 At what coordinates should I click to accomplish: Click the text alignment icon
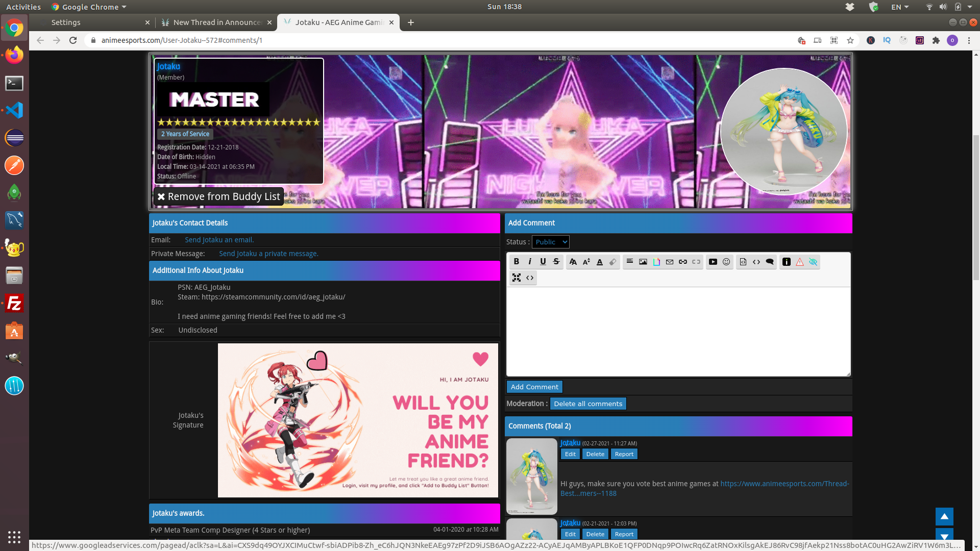point(630,262)
